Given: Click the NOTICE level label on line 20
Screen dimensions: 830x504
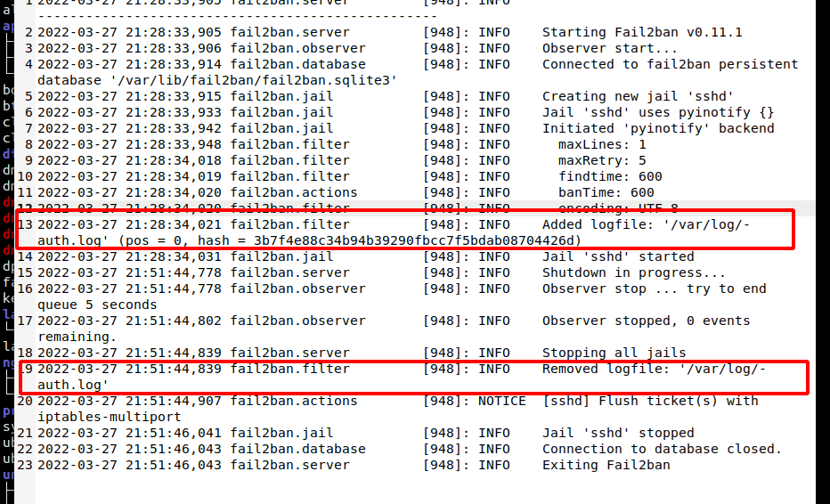Looking at the screenshot, I should coord(501,401).
